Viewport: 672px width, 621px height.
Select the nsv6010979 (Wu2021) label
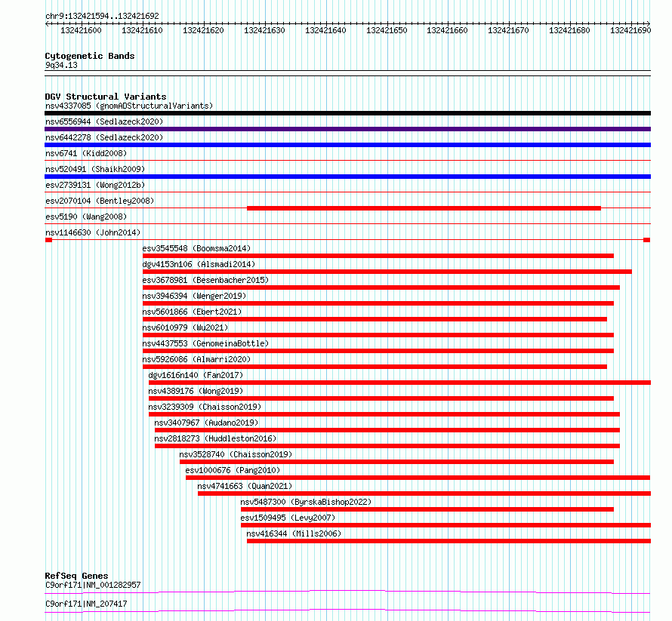pos(185,327)
